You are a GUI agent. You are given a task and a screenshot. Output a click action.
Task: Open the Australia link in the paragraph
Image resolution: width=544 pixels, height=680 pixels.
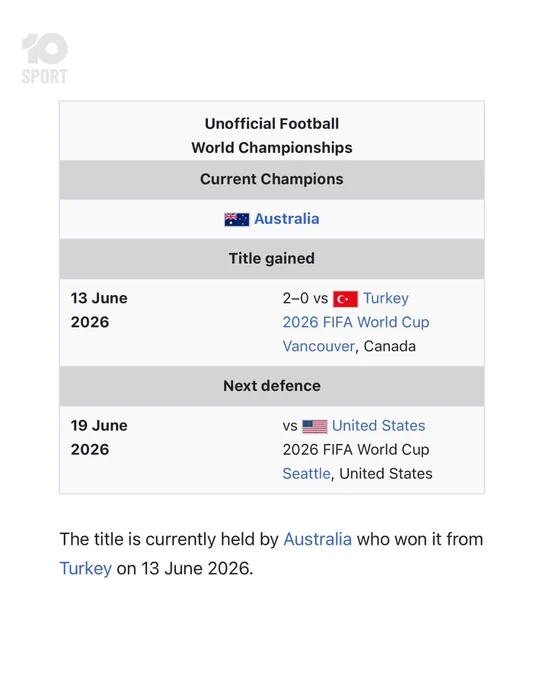(318, 539)
